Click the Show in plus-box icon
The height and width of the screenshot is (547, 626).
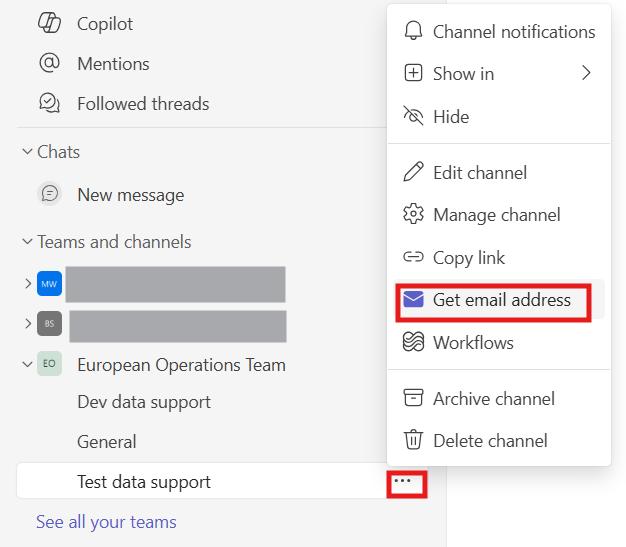click(413, 73)
